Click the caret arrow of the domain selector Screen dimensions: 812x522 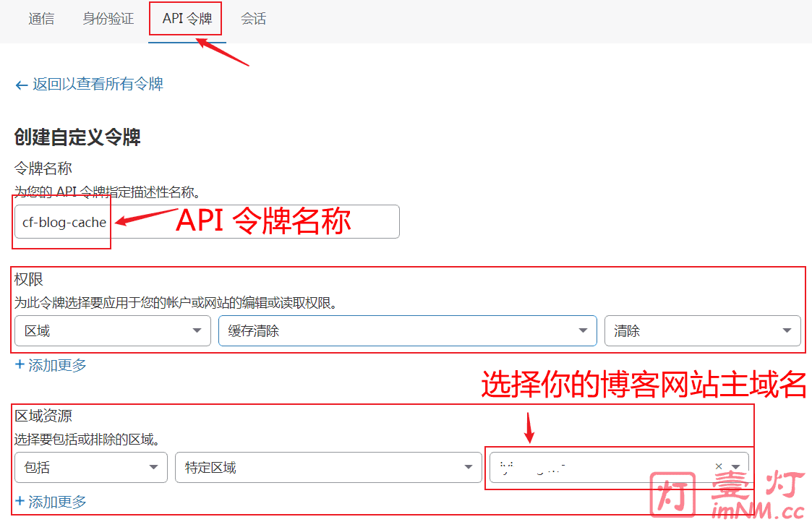[735, 467]
